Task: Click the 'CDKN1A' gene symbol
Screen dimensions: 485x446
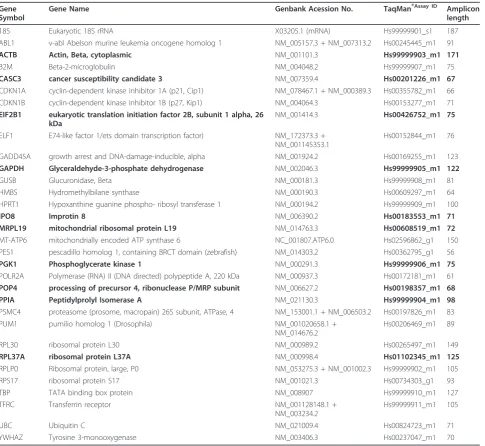Action: point(13,91)
